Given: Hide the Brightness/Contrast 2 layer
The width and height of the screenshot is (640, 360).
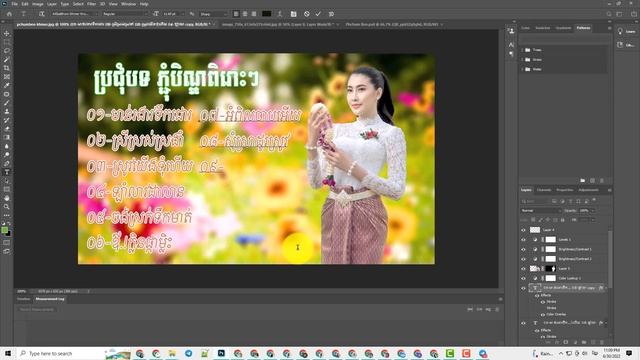Looking at the screenshot, I should [x=523, y=259].
